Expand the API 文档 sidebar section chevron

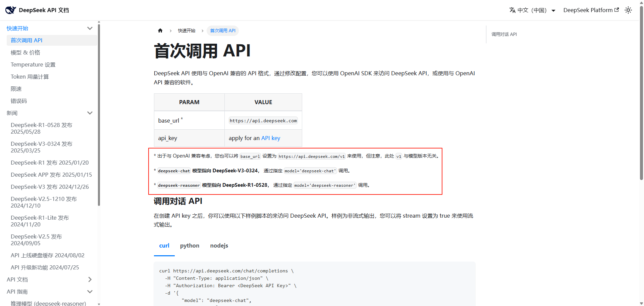tap(90, 279)
